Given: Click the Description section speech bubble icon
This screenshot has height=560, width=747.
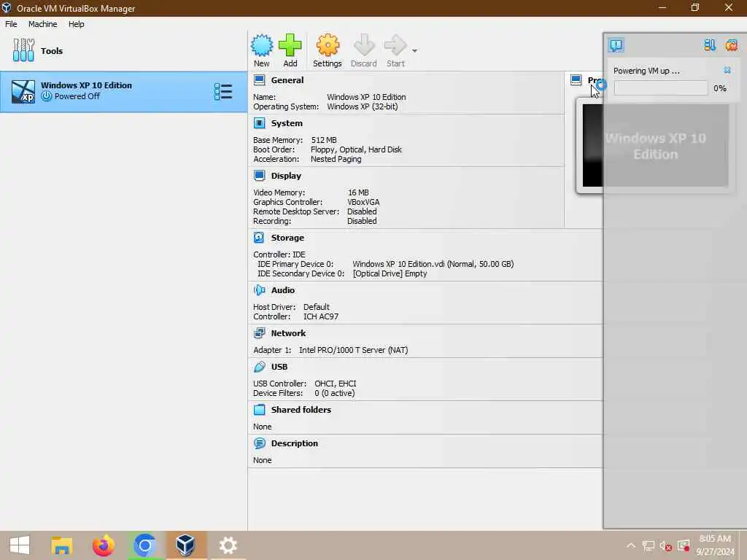Looking at the screenshot, I should [259, 443].
